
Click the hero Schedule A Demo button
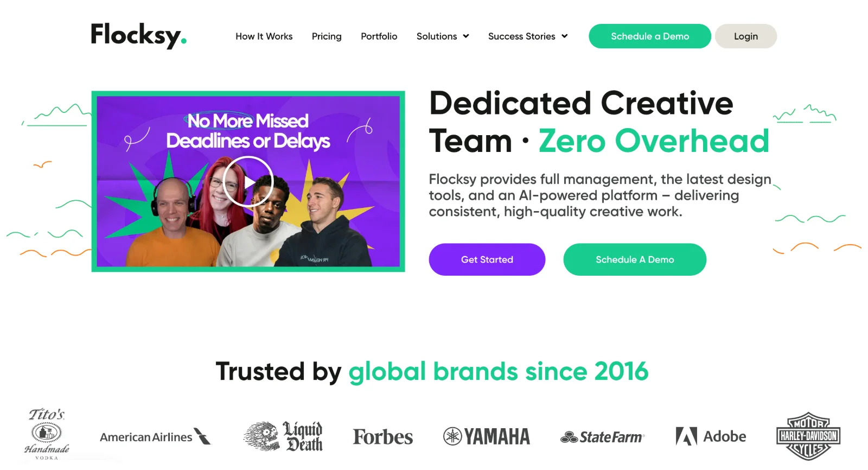pyautogui.click(x=635, y=259)
